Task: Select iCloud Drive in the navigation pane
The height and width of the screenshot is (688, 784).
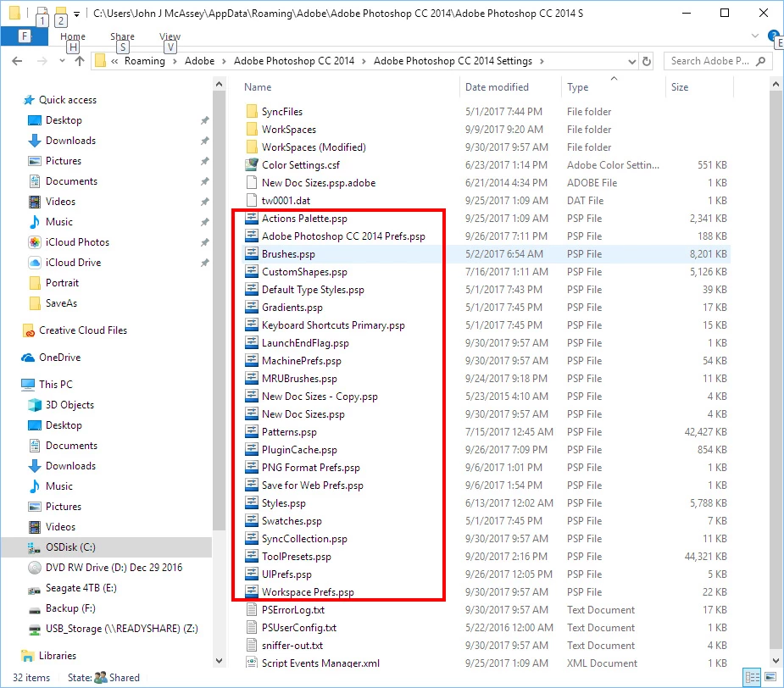Action: [73, 263]
